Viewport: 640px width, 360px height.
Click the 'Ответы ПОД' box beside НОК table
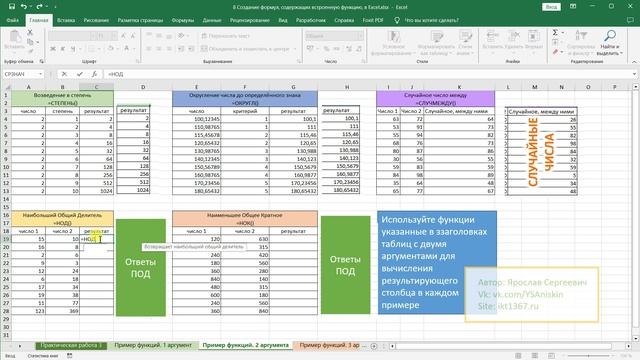pyautogui.click(x=345, y=265)
